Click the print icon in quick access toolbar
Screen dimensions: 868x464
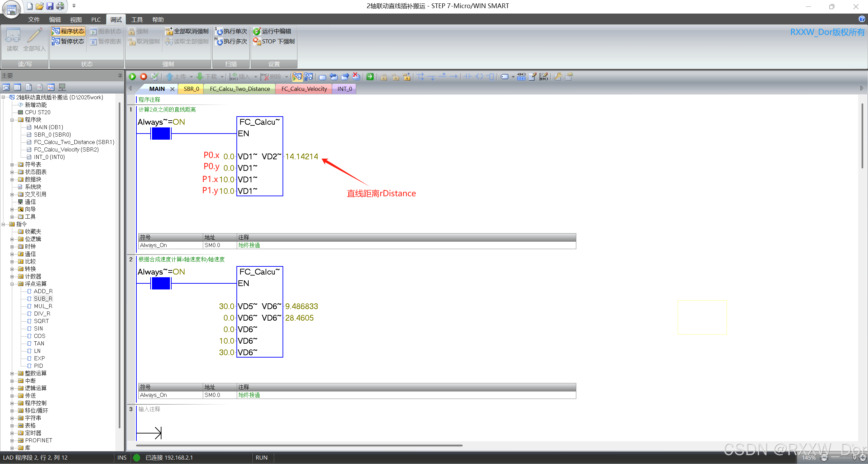60,6
